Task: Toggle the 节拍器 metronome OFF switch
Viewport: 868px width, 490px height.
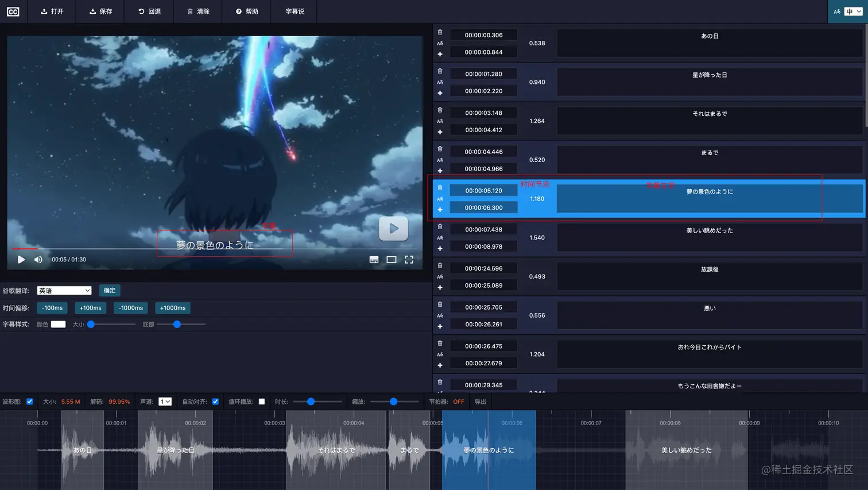Action: coord(459,402)
